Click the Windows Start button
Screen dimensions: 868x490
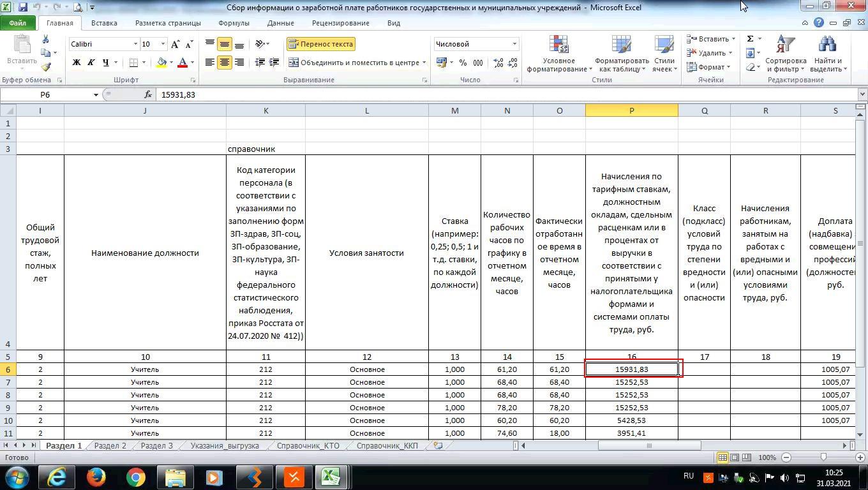pyautogui.click(x=16, y=477)
